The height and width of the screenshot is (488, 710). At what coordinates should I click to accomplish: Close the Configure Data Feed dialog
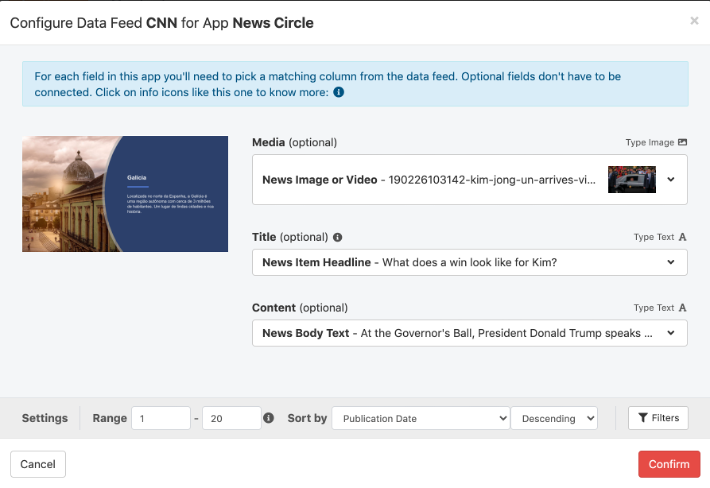(x=694, y=20)
